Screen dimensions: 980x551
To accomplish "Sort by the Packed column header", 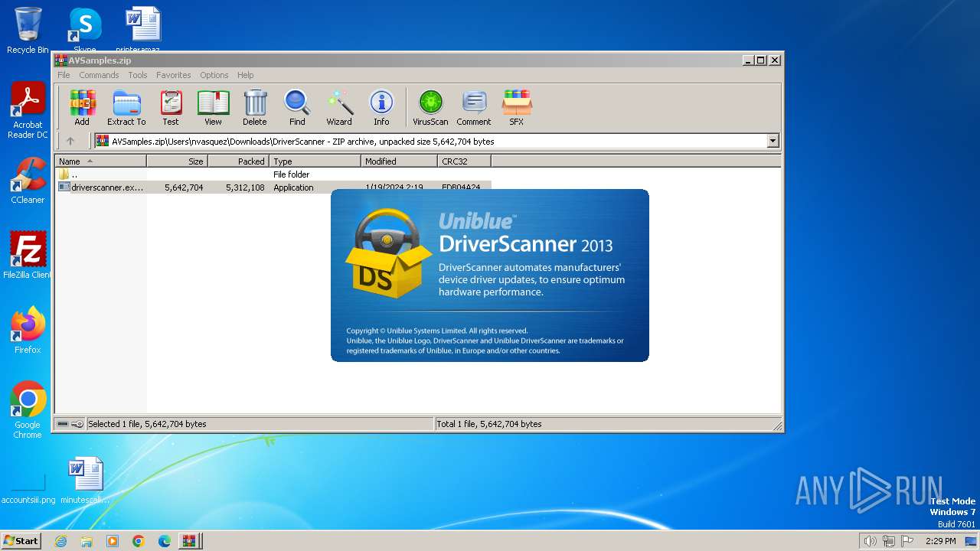I will (238, 161).
